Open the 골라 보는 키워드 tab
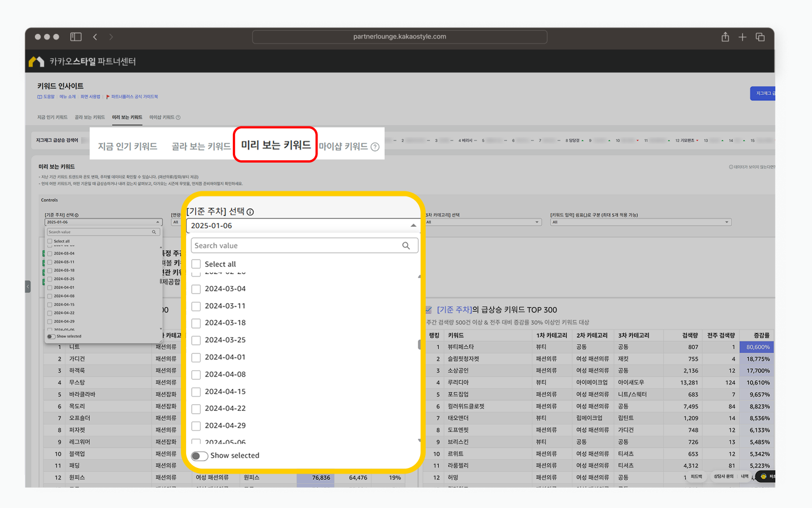 [201, 147]
